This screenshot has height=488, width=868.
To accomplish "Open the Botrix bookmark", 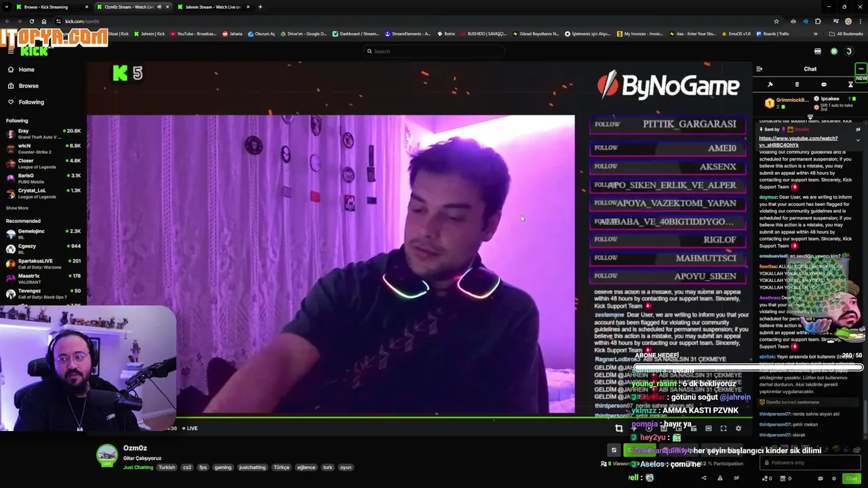I will coord(446,33).
